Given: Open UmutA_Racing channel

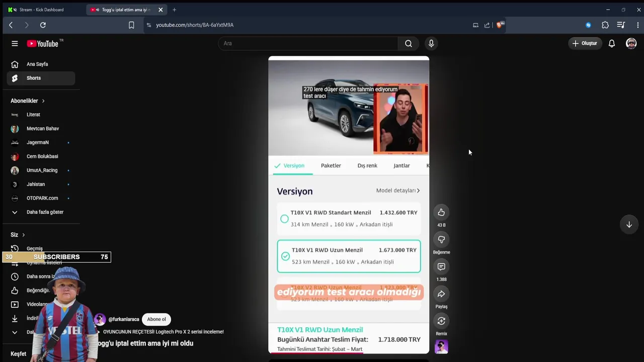Looking at the screenshot, I should (x=41, y=170).
